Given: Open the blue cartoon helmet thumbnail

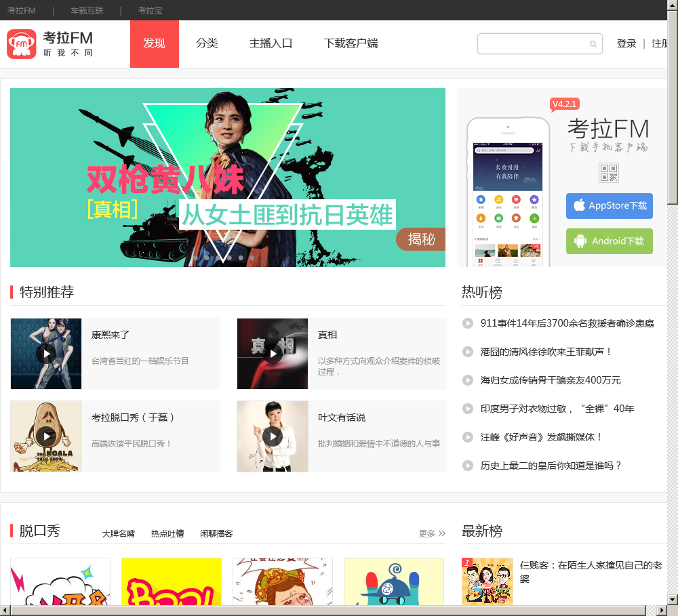Looking at the screenshot, I should point(394,581).
